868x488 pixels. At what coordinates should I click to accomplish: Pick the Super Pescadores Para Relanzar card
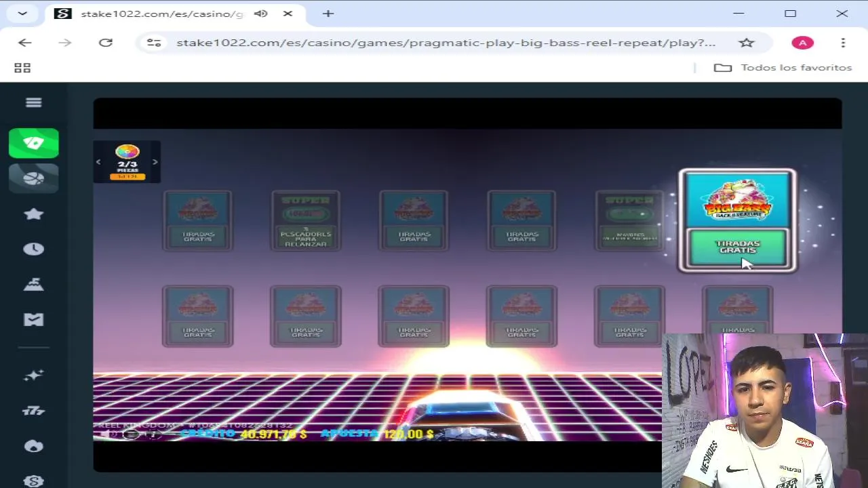click(x=306, y=220)
